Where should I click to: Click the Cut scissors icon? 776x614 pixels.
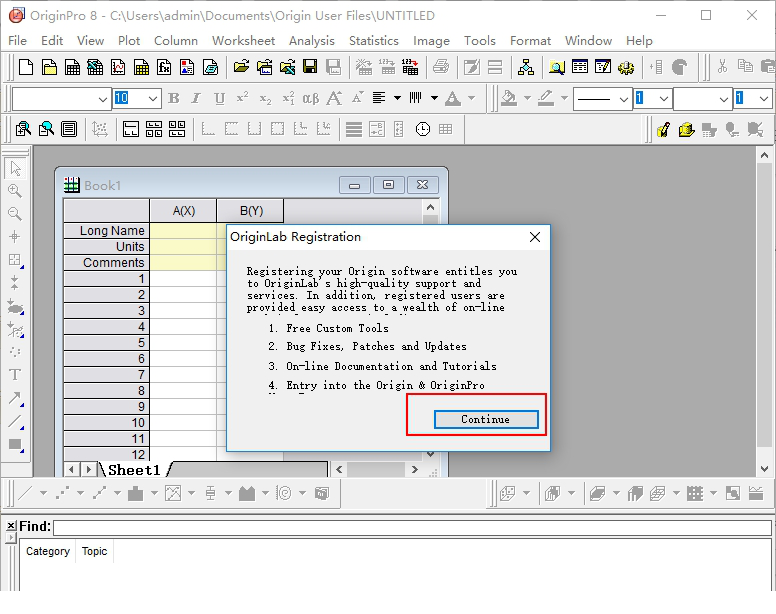click(x=723, y=67)
